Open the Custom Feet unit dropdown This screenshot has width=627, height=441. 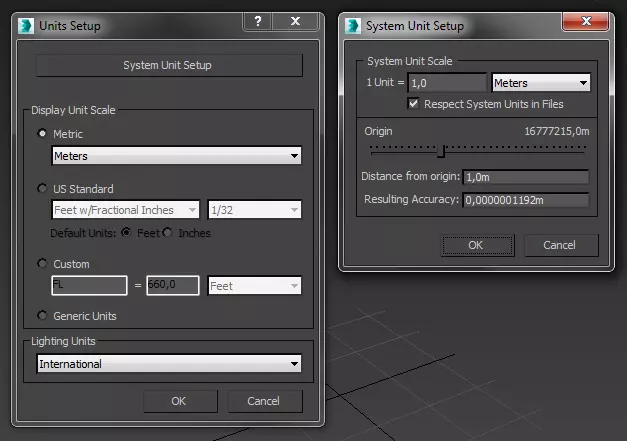tap(255, 286)
